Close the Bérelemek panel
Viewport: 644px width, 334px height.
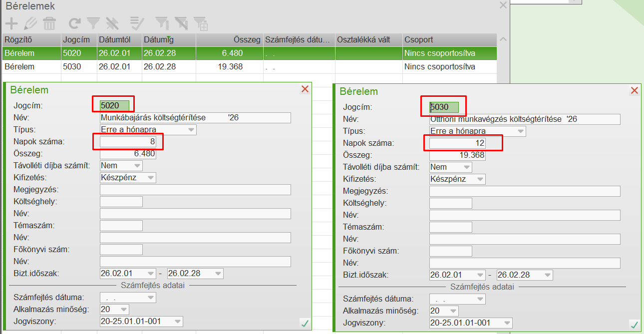click(x=503, y=5)
